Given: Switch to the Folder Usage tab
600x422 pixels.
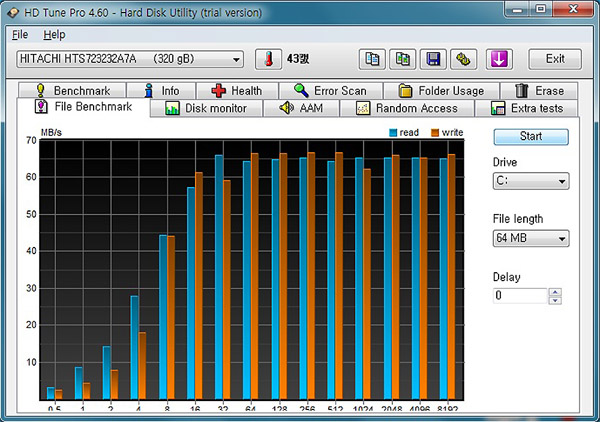Looking at the screenshot, I should [442, 91].
